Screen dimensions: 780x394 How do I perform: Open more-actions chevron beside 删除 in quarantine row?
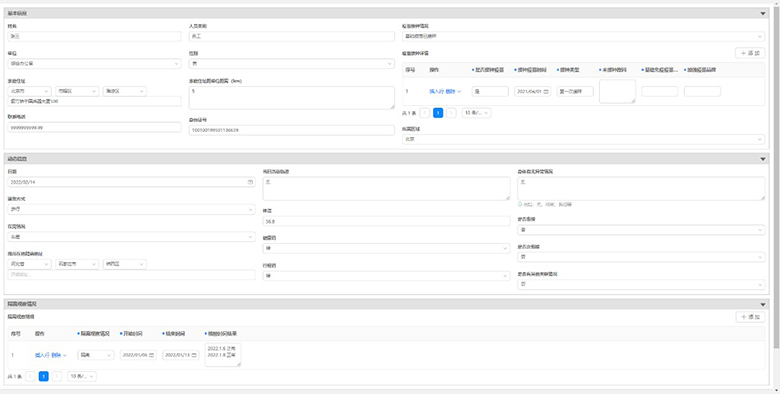pos(65,355)
